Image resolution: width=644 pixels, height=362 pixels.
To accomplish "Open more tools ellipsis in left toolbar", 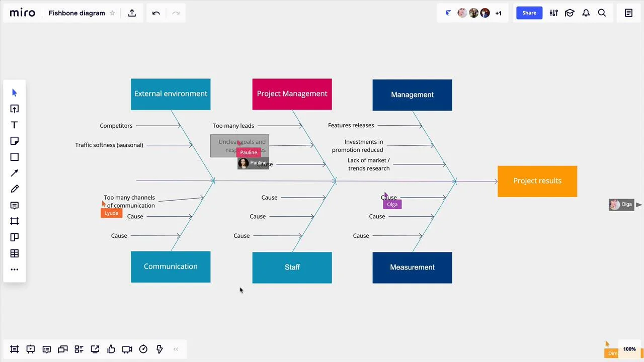I will pyautogui.click(x=15, y=270).
